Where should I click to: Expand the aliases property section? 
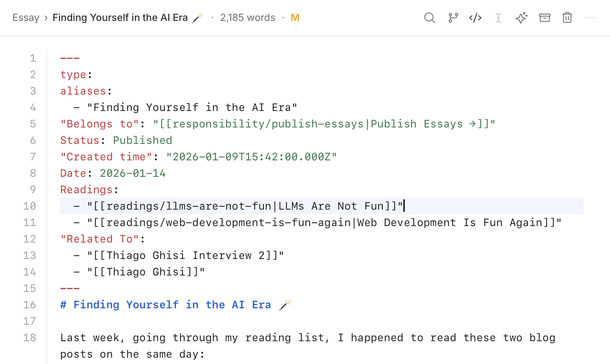point(83,91)
